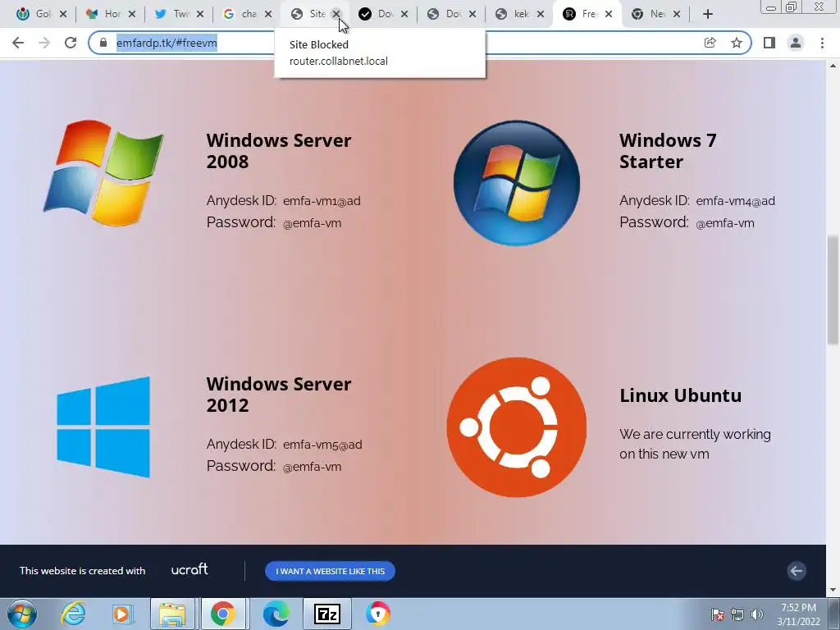The image size is (840, 630).
Task: Open the Chrome three-dot menu
Action: tap(822, 43)
